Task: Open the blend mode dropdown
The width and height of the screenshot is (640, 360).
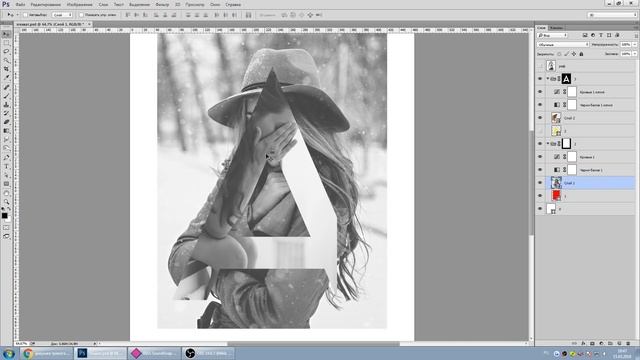Action: point(563,44)
